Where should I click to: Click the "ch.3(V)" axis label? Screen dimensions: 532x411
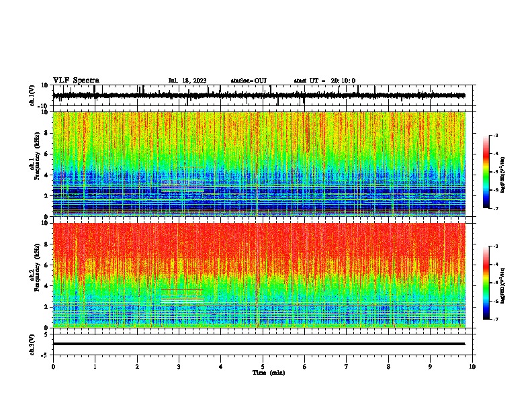pyautogui.click(x=32, y=345)
